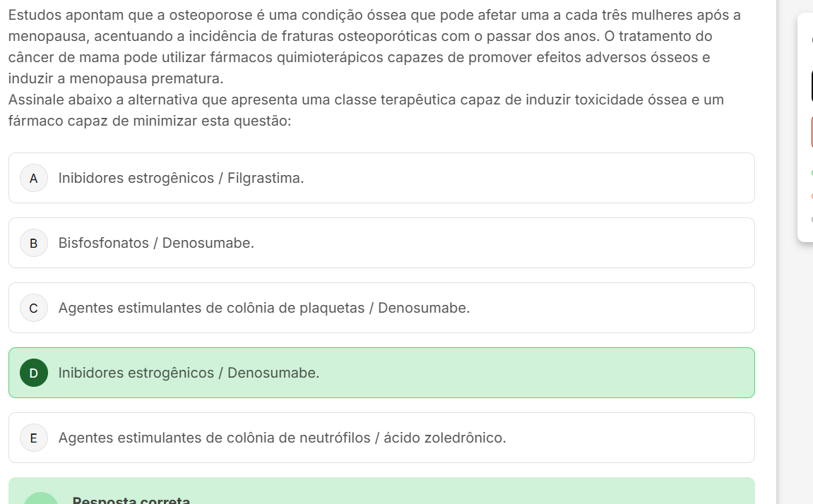Click the green status dot in side panel
Viewport: 813px width, 504px height.
[812, 172]
